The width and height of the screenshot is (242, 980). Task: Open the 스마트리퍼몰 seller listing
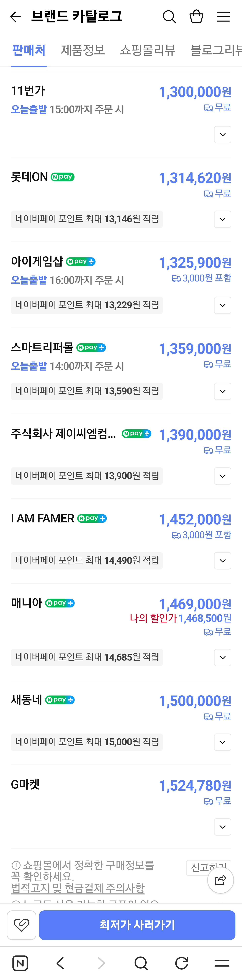click(x=42, y=347)
